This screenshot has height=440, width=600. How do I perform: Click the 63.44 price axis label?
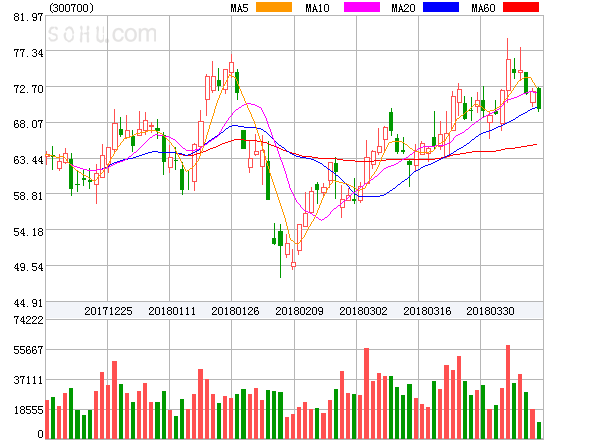(x=28, y=160)
